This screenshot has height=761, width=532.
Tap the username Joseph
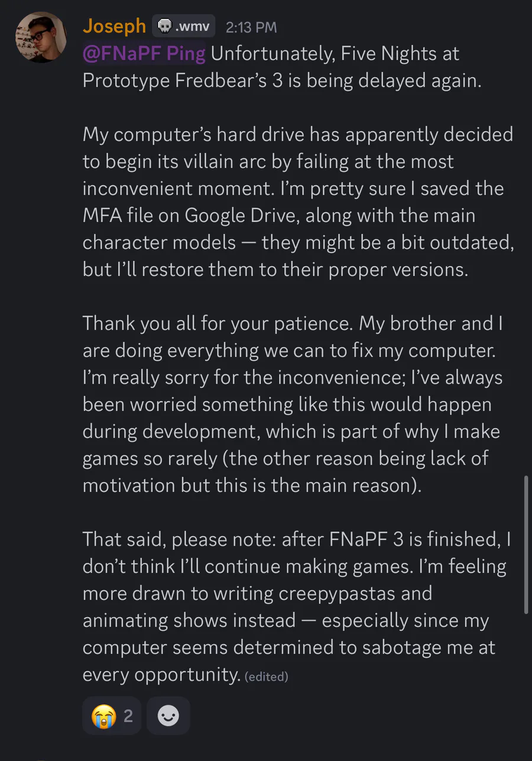point(114,26)
